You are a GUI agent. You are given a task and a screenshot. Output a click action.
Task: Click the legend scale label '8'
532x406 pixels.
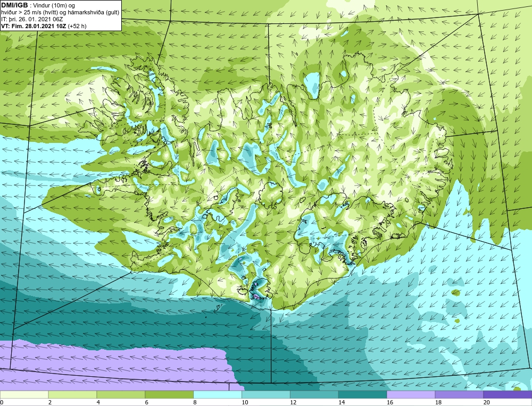(x=195, y=402)
